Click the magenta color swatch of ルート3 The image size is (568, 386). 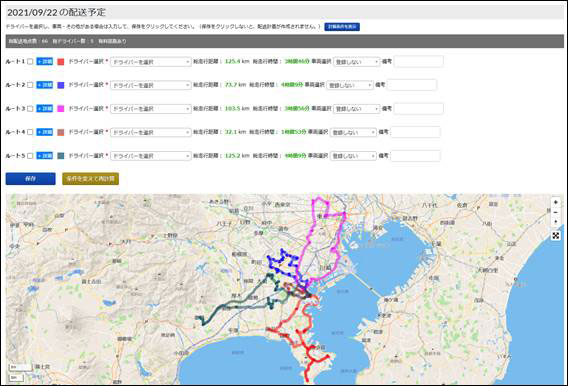(x=61, y=109)
